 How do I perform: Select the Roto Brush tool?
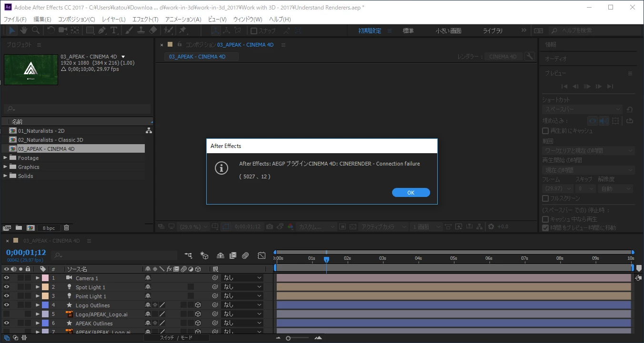pos(168,30)
